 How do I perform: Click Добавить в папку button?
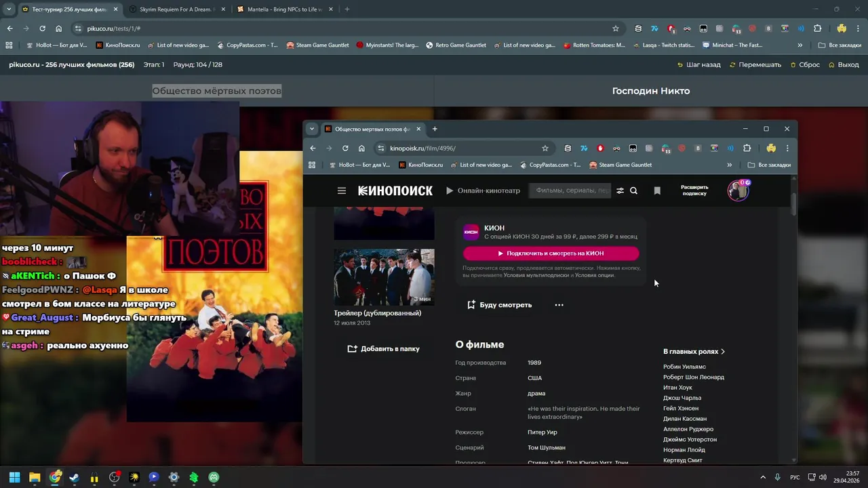click(384, 348)
